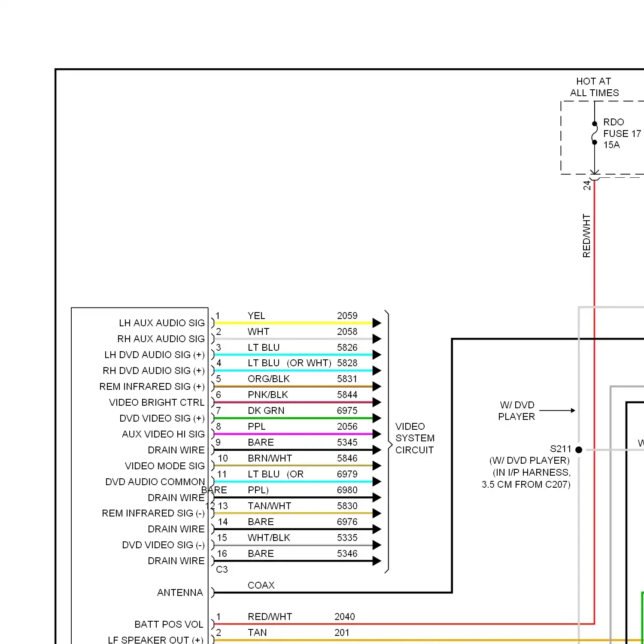Click the AUX VIDEO HI SIG label

[163, 434]
